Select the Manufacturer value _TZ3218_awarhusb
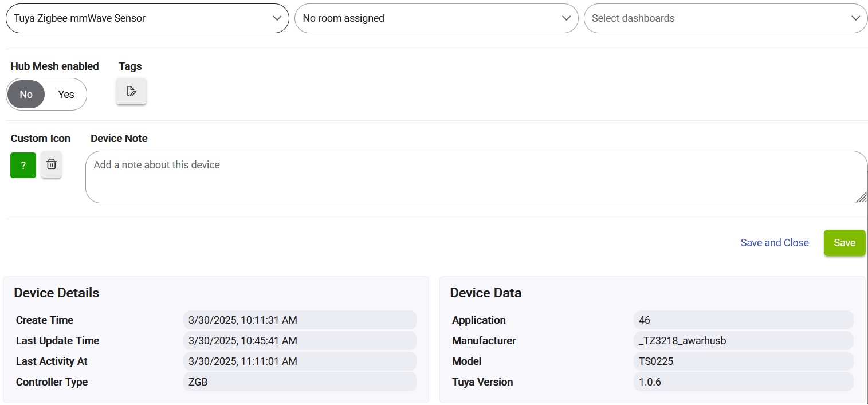This screenshot has height=405, width=868. 744,341
